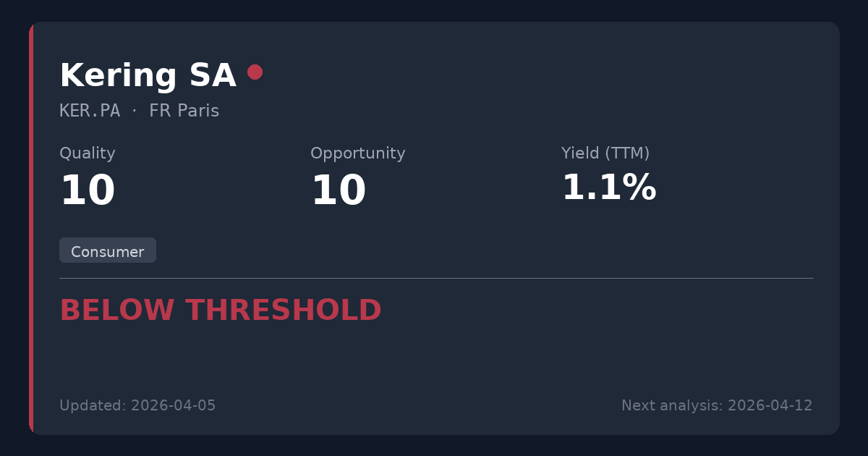Screen dimensions: 868x456
Task: Click the FR Paris exchange label
Action: 184,111
